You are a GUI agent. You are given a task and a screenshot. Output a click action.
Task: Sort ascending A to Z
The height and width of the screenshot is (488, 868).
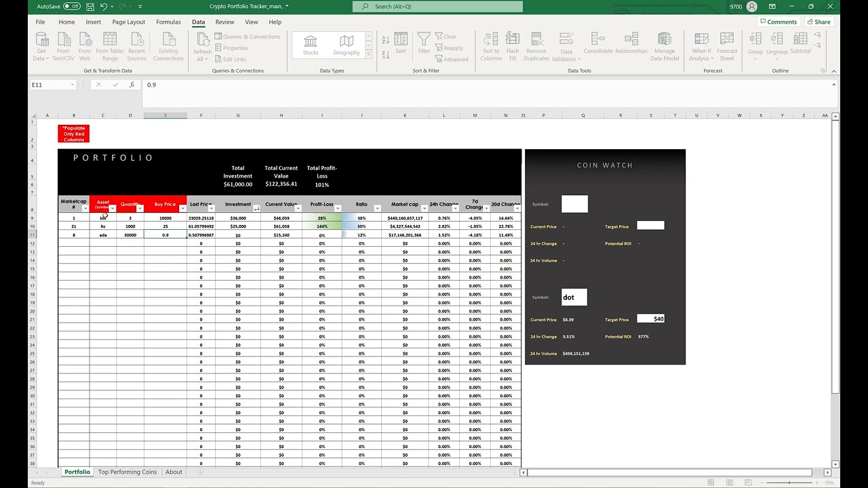click(385, 38)
